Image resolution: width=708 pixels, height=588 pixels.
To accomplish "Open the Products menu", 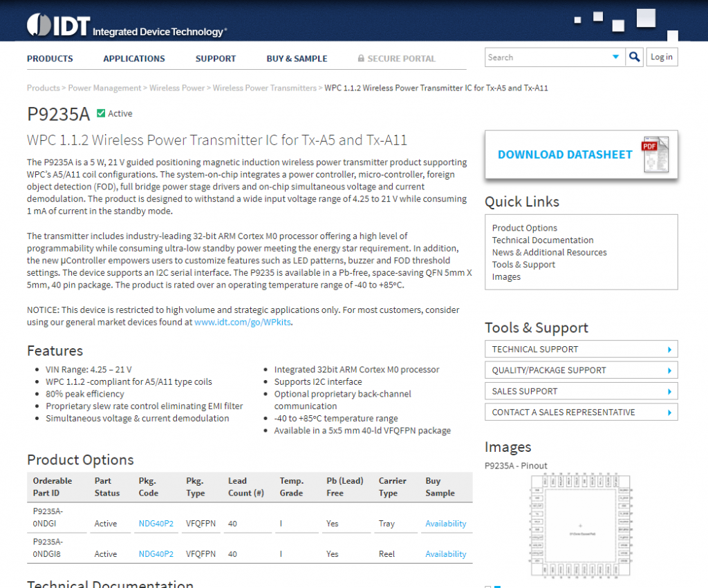I will pyautogui.click(x=50, y=59).
